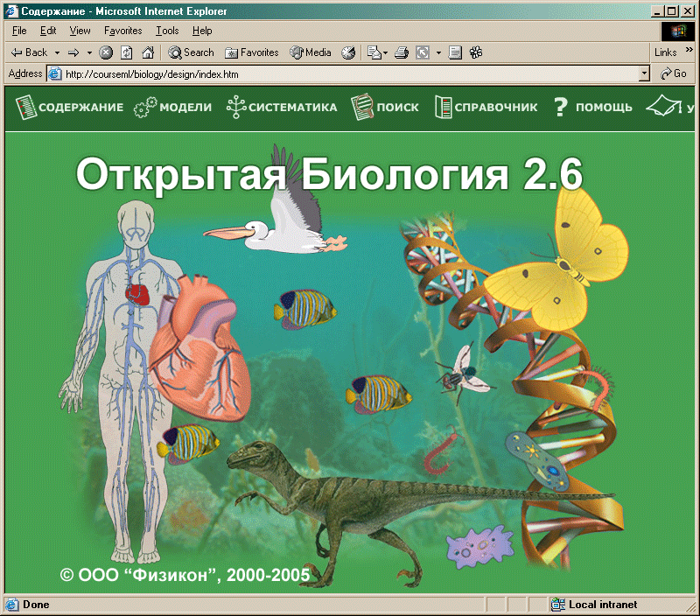Click the Done status text

[36, 605]
